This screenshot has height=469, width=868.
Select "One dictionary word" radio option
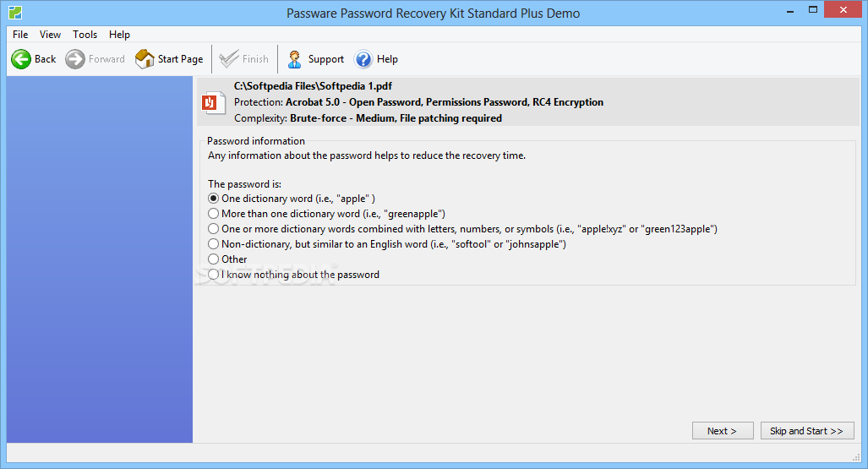tap(213, 199)
